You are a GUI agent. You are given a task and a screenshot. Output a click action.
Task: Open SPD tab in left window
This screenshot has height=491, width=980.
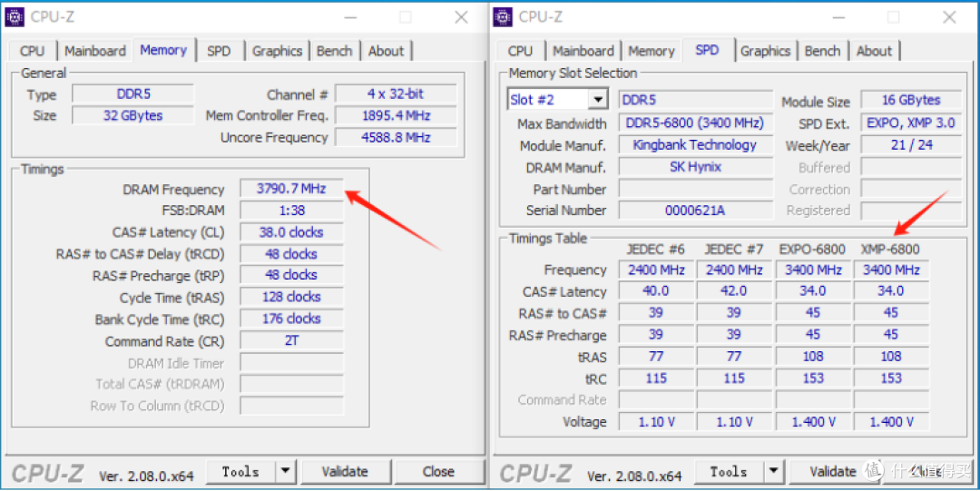tap(219, 52)
